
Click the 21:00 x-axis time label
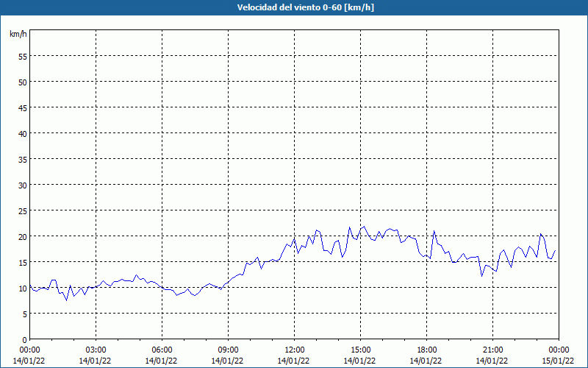click(x=492, y=350)
